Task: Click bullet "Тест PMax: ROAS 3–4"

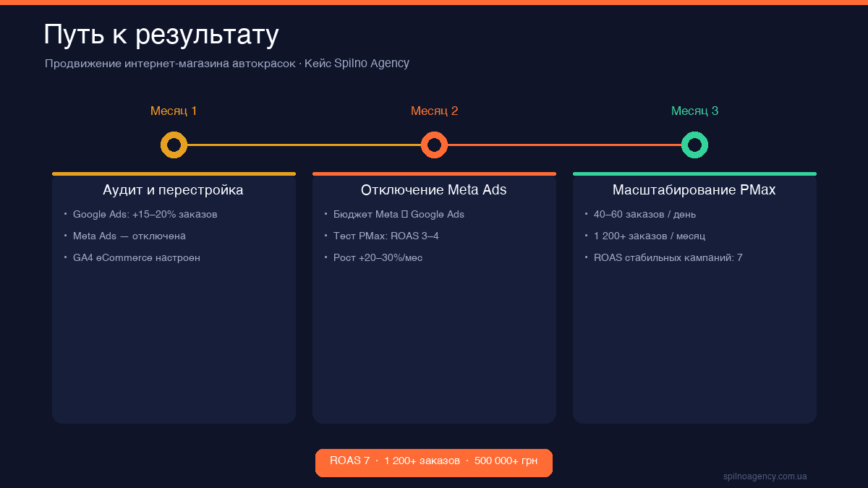Action: point(386,236)
